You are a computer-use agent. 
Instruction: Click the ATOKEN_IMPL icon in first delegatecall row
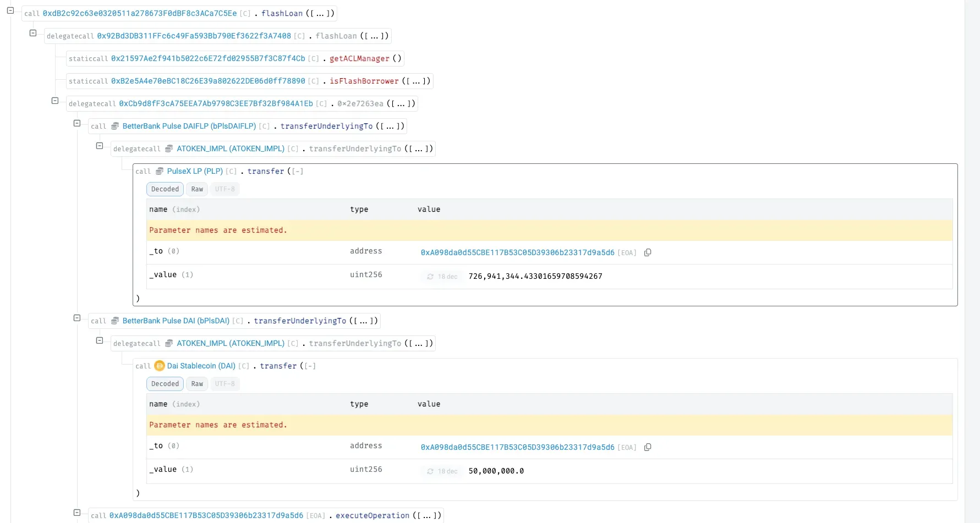pos(168,148)
